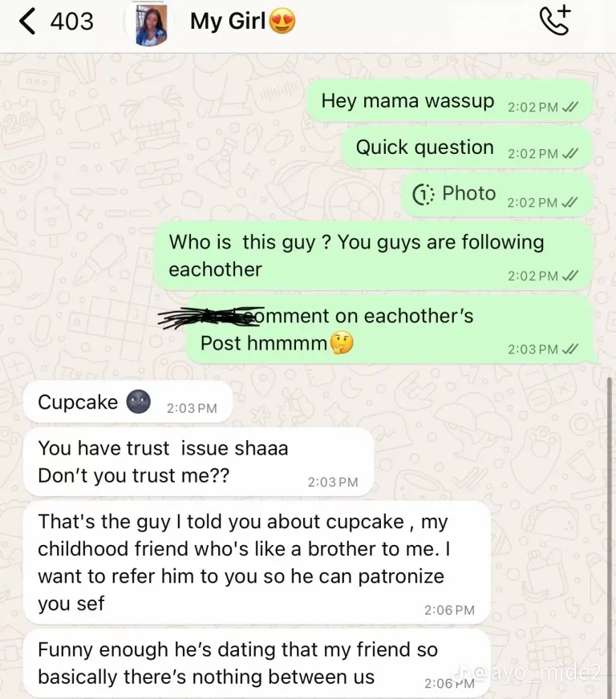
Task: Select the Cupcake reply bubble
Action: (x=128, y=402)
